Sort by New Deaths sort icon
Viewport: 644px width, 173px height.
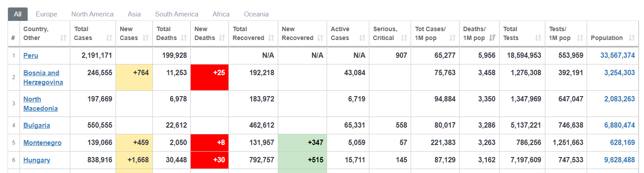click(x=222, y=38)
